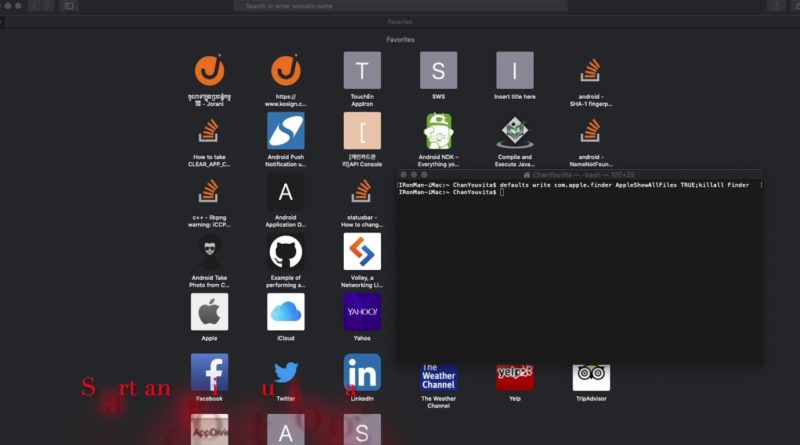Open the Twitter favorite
The image size is (800, 445).
click(x=286, y=373)
